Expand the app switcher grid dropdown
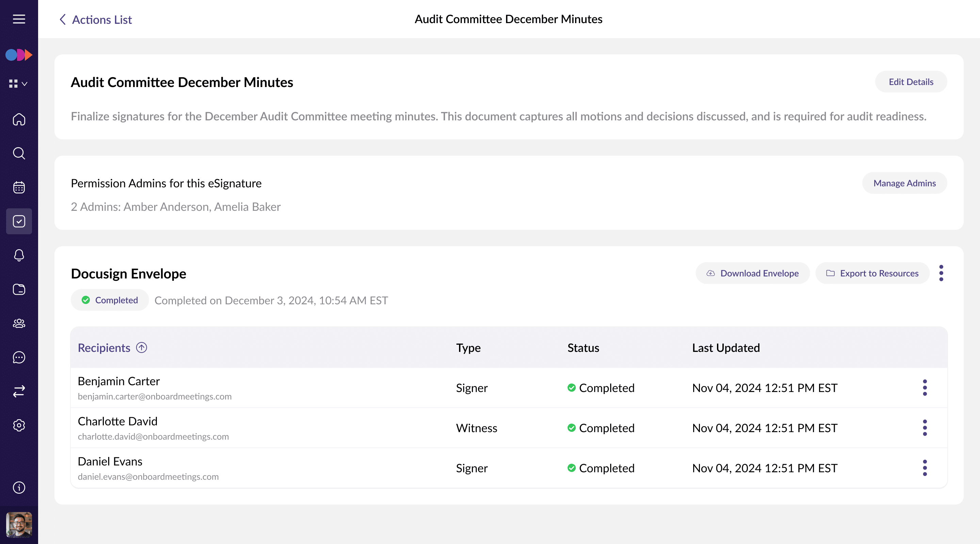The height and width of the screenshot is (544, 980). pyautogui.click(x=18, y=84)
